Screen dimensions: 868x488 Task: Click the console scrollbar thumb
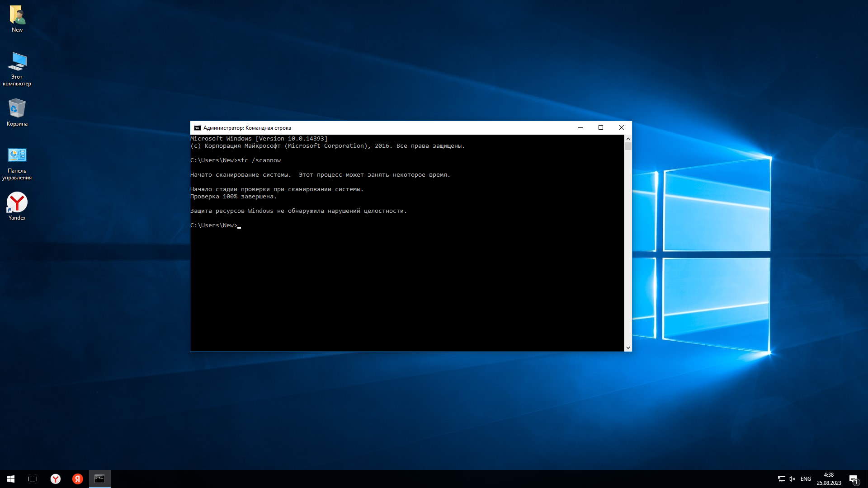pyautogui.click(x=628, y=146)
